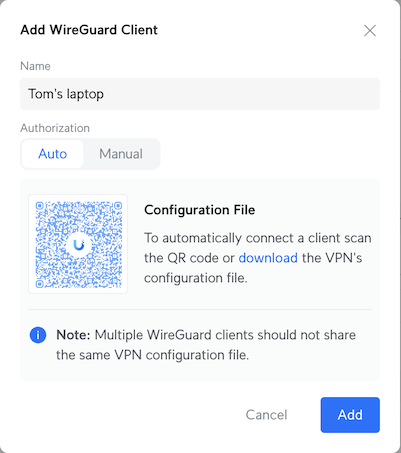
Task: Click the UniFi logo in the QR code
Action: (x=78, y=245)
